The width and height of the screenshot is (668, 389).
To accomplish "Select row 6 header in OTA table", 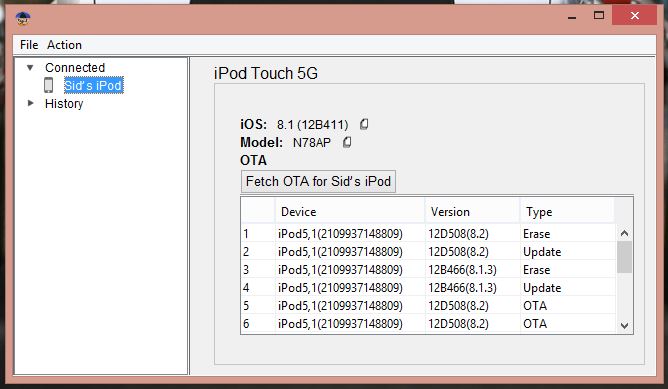I will pyautogui.click(x=258, y=324).
